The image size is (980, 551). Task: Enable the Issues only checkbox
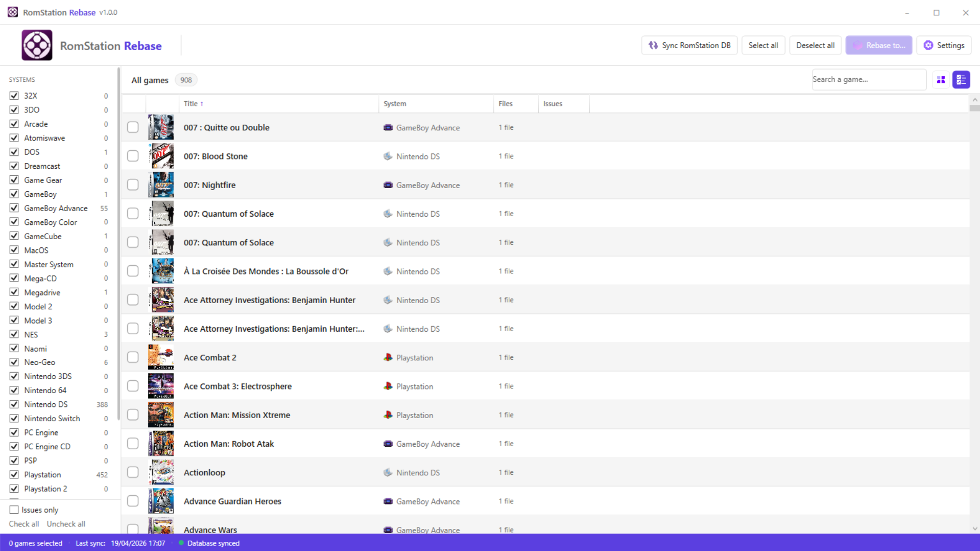tap(14, 510)
